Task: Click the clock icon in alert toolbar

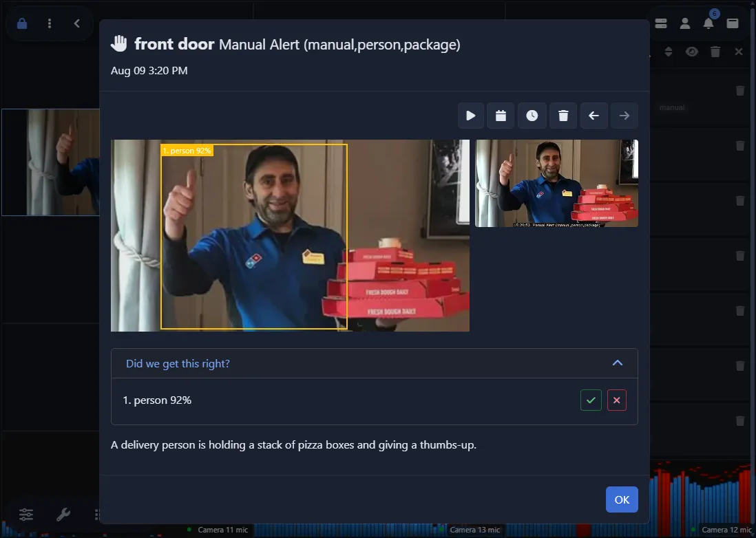Action: (x=532, y=116)
